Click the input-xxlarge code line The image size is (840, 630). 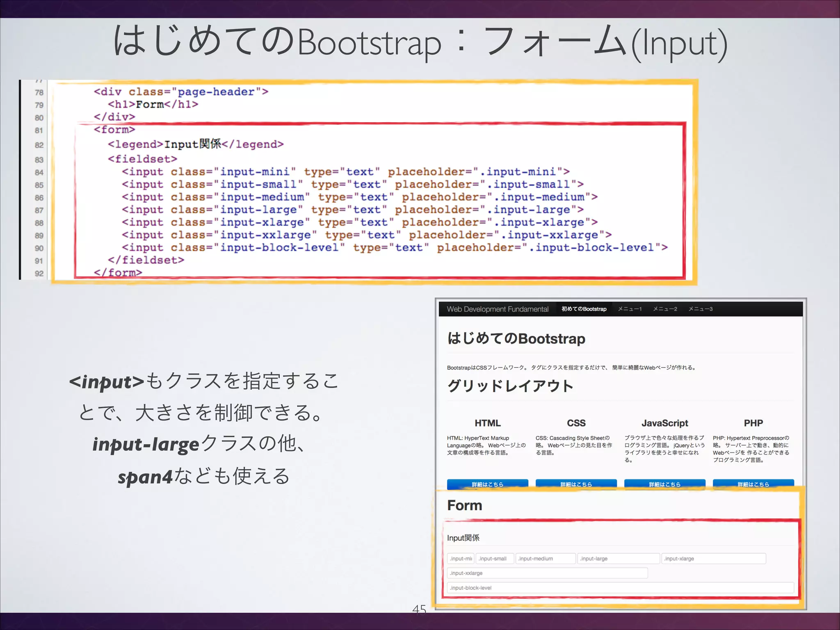pyautogui.click(x=367, y=235)
